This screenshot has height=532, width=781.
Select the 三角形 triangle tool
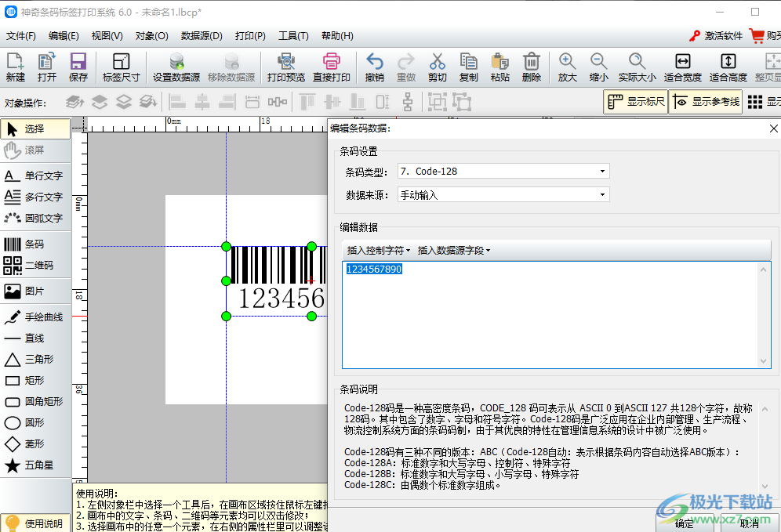[x=35, y=359]
